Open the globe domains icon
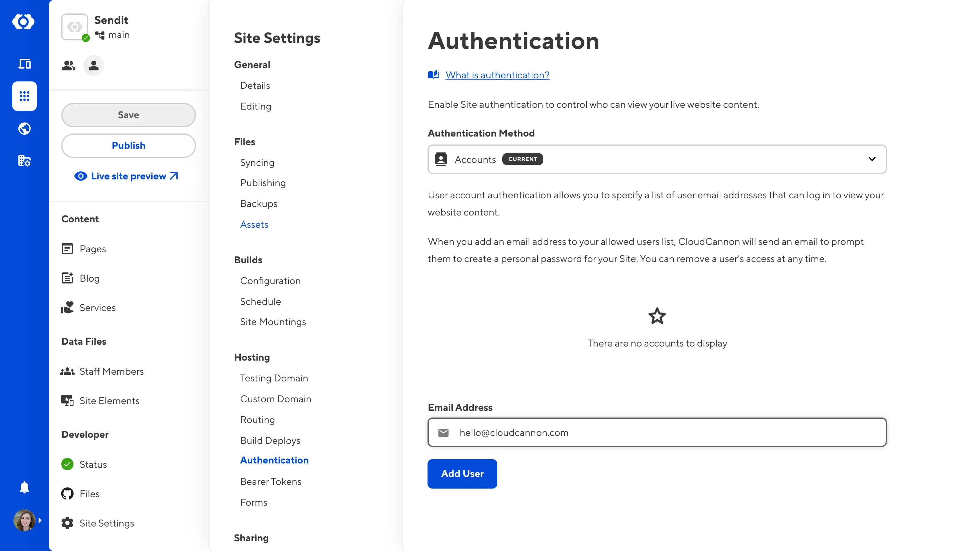The image size is (980, 551). point(24,129)
